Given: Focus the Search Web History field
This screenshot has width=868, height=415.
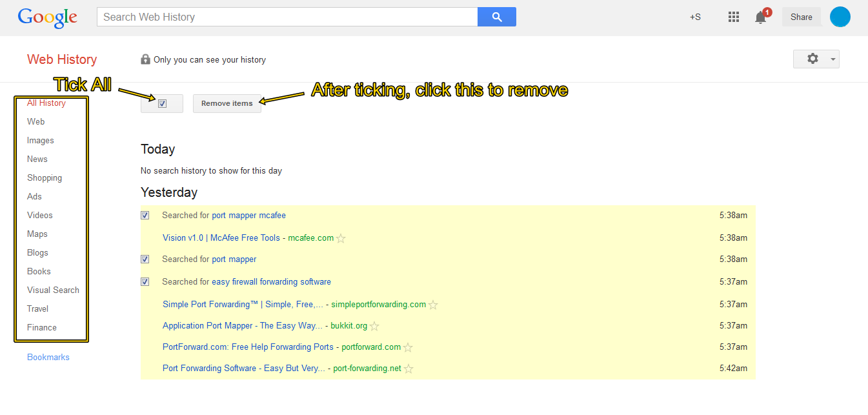Looking at the screenshot, I should [287, 17].
